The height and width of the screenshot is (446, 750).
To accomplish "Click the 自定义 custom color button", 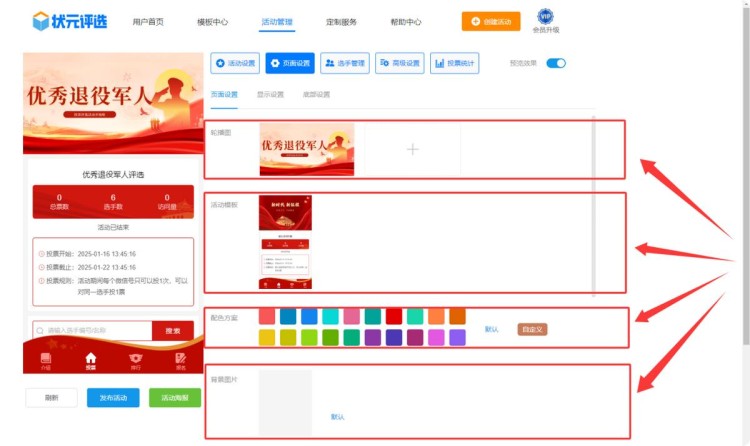I will [532, 329].
